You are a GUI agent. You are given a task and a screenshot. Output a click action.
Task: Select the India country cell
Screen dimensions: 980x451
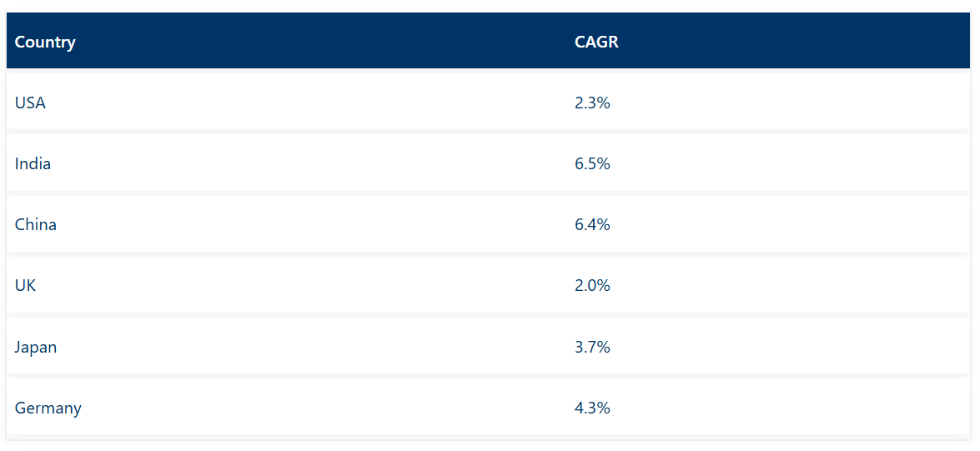tap(33, 164)
